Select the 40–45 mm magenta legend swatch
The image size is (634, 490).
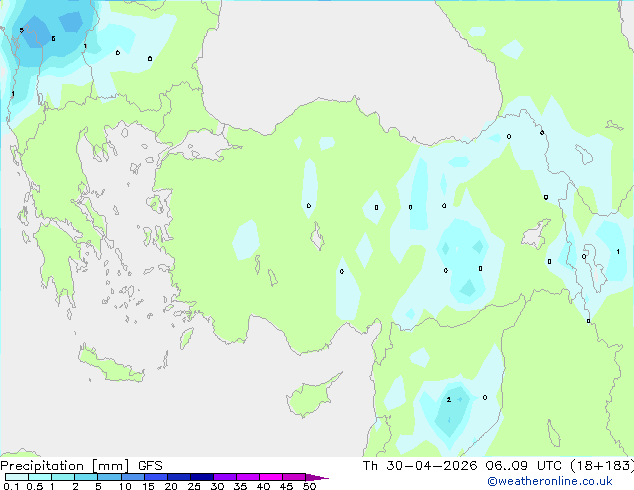click(271, 477)
